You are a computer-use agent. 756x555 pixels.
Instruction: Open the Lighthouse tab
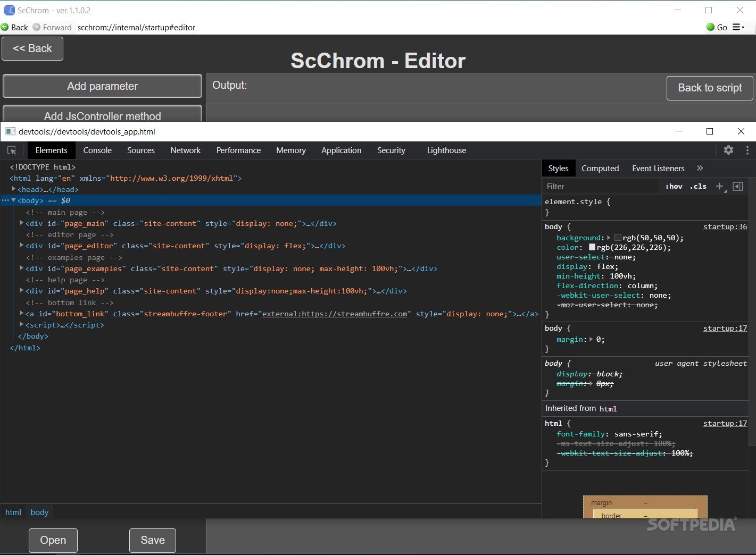tap(446, 150)
